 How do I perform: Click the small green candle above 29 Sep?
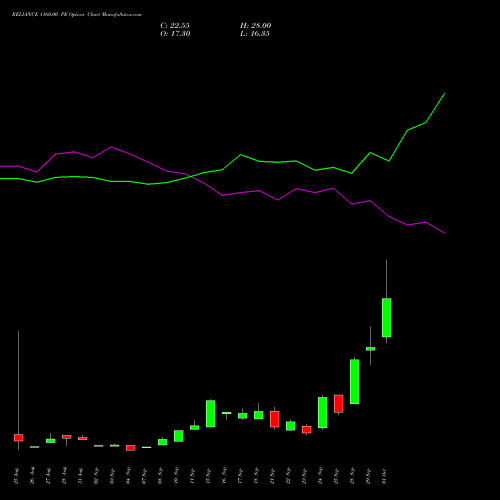tap(371, 349)
